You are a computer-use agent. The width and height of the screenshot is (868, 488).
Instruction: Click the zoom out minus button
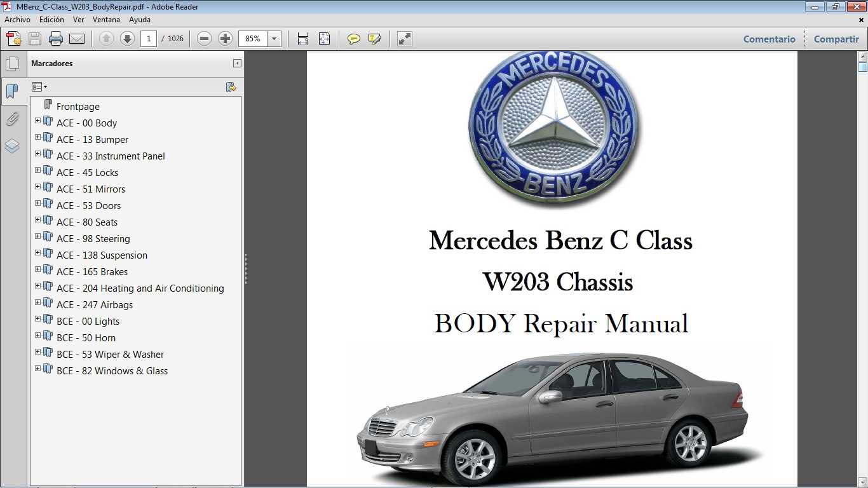coord(204,39)
